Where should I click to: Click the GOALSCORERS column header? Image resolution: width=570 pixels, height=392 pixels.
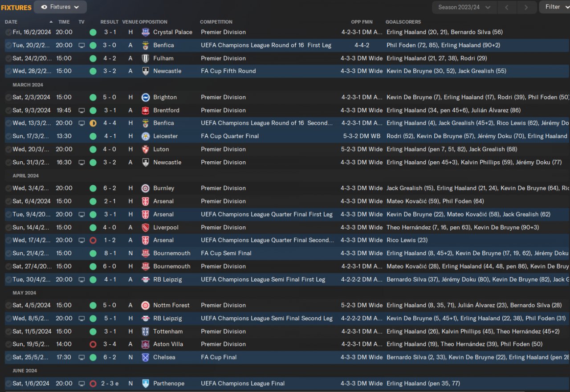(403, 22)
